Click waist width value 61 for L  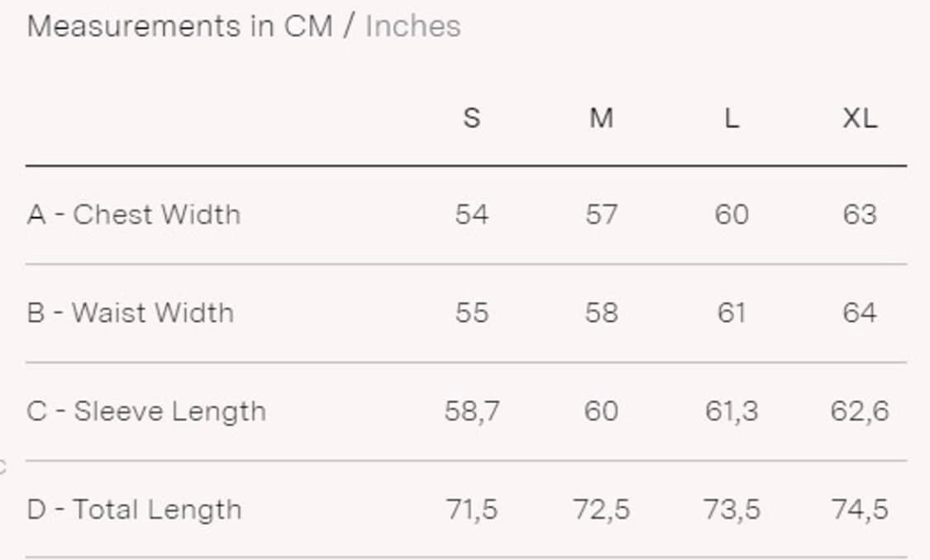click(731, 313)
